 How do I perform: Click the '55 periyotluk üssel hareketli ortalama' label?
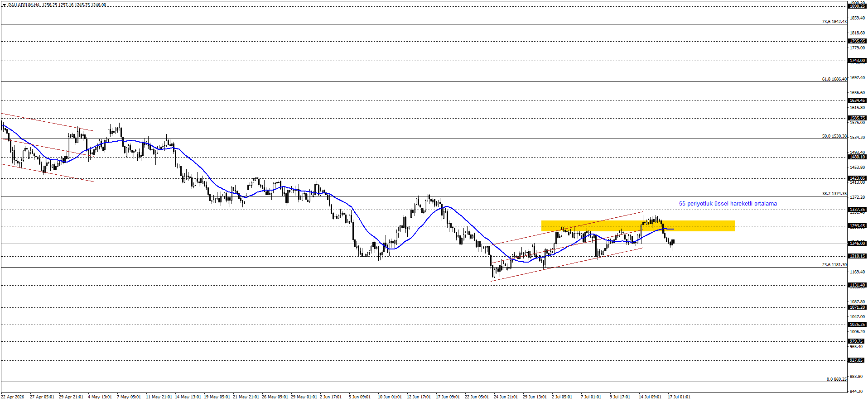[x=728, y=204]
